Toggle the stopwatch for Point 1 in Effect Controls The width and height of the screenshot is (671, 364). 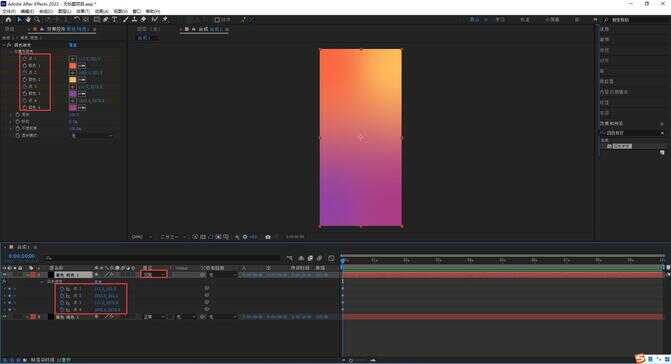pos(25,59)
